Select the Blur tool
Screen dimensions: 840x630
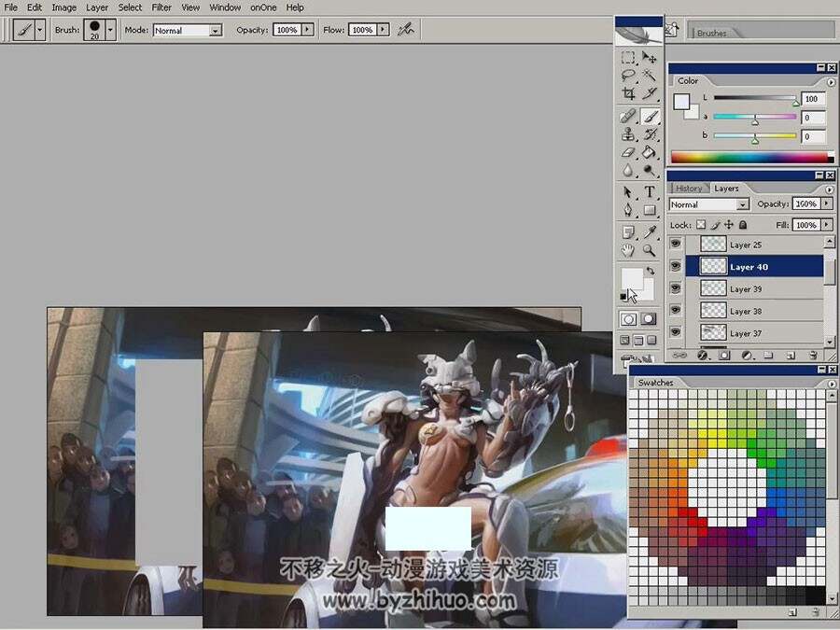[628, 171]
